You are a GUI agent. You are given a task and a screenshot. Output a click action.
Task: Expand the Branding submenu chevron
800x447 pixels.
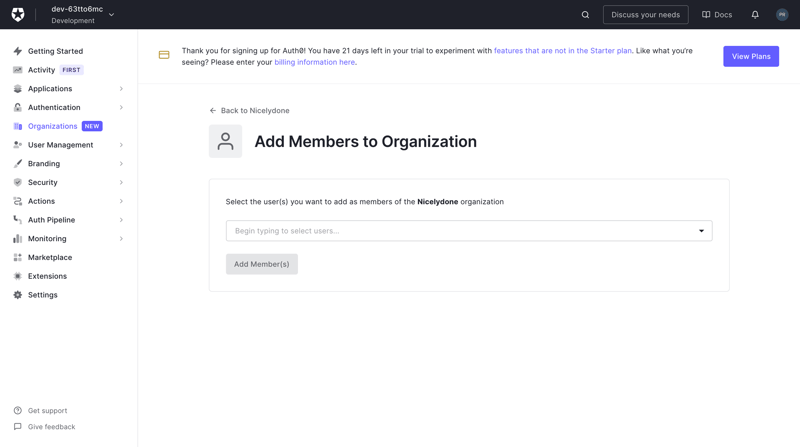point(121,163)
